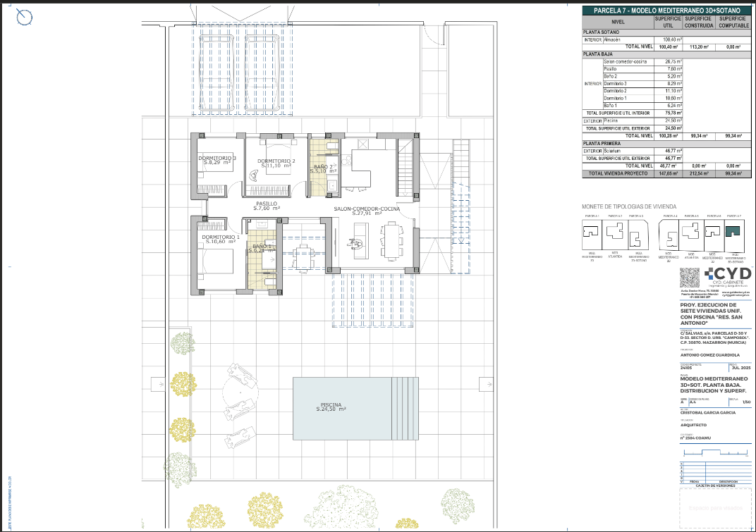Click the SUPERFICIE CONSTRUIDA column header
The image size is (756, 532).
coord(699,22)
